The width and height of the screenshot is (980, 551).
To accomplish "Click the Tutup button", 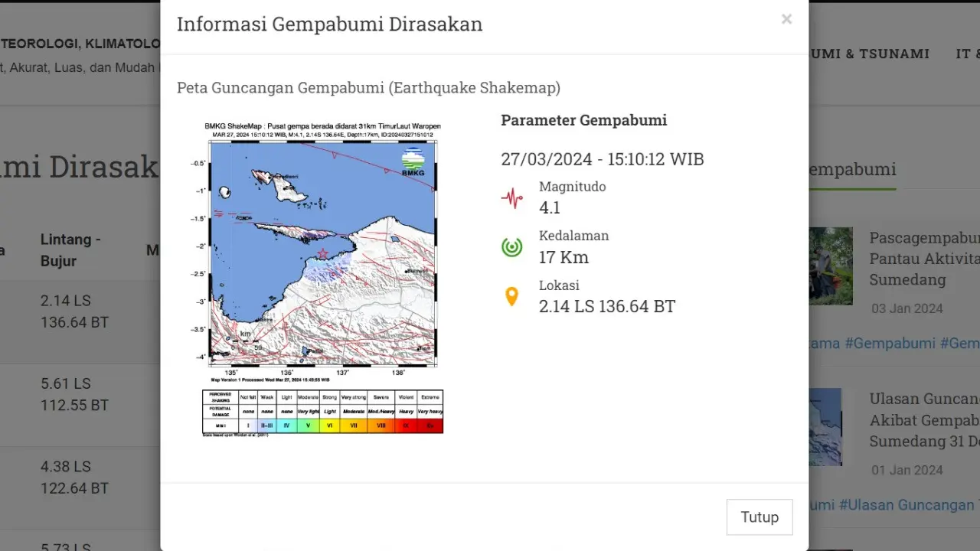I will click(x=759, y=517).
